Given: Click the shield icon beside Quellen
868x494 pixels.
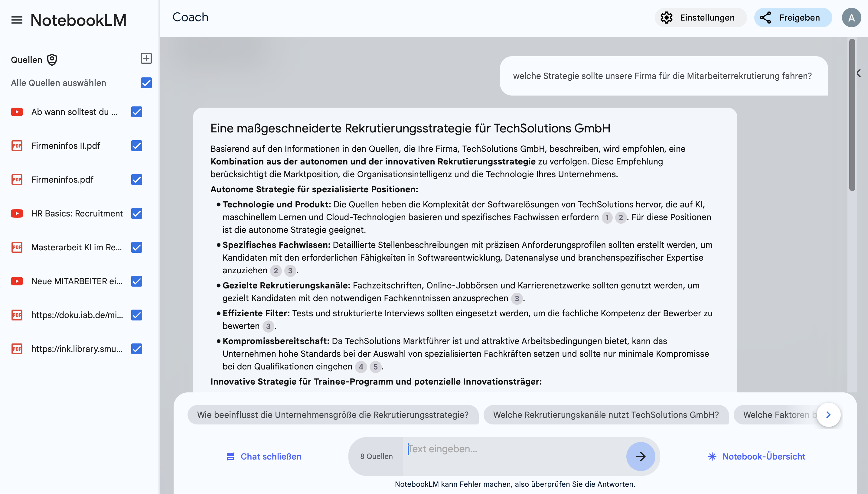Looking at the screenshot, I should (x=52, y=60).
